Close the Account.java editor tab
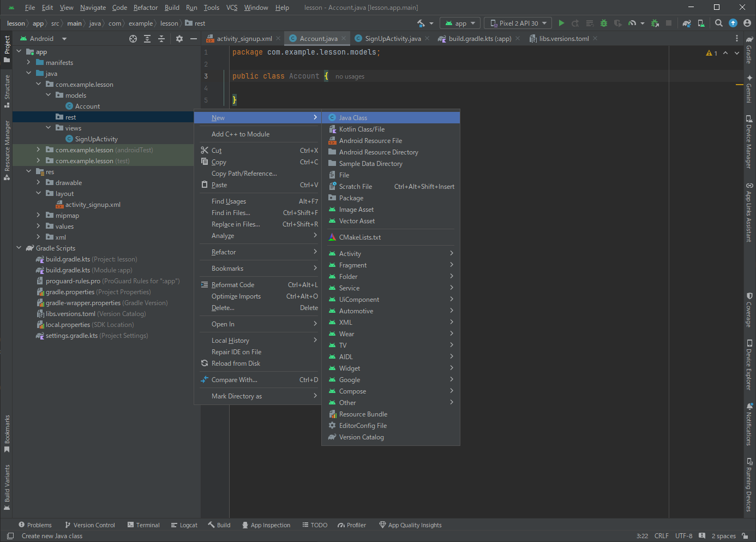The height and width of the screenshot is (542, 756). (344, 39)
